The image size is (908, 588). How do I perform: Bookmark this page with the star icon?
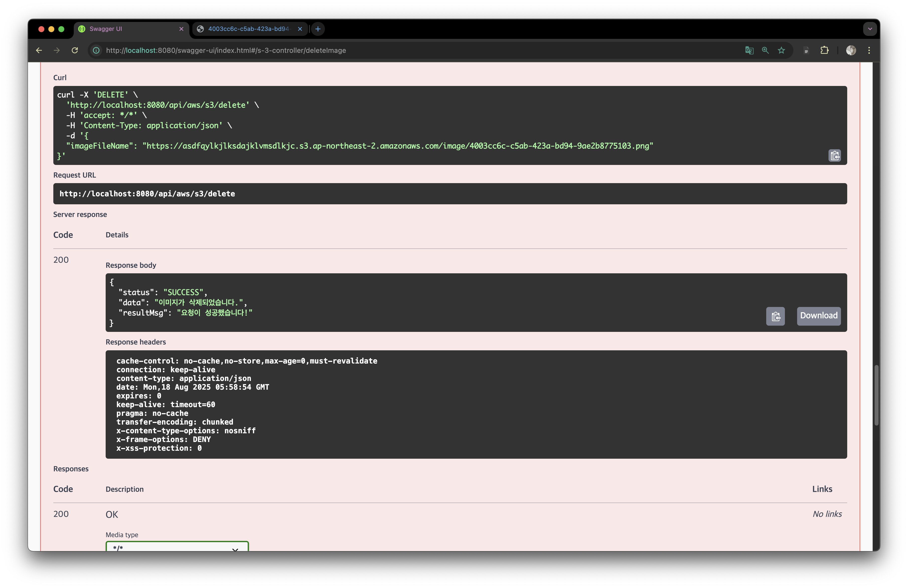pos(781,50)
